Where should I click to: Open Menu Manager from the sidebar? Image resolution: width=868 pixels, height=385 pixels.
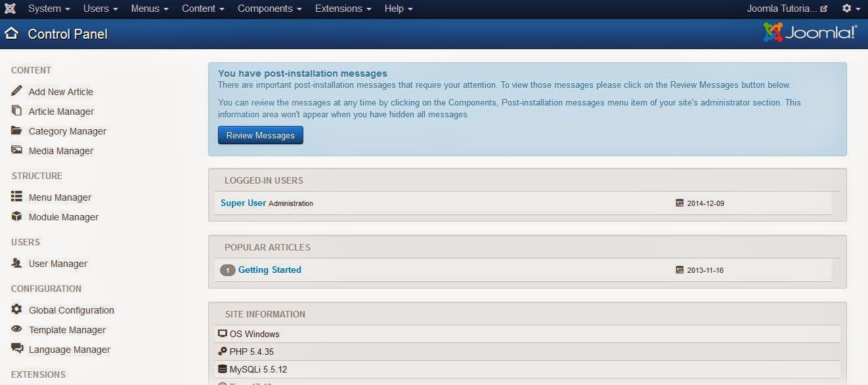point(60,197)
